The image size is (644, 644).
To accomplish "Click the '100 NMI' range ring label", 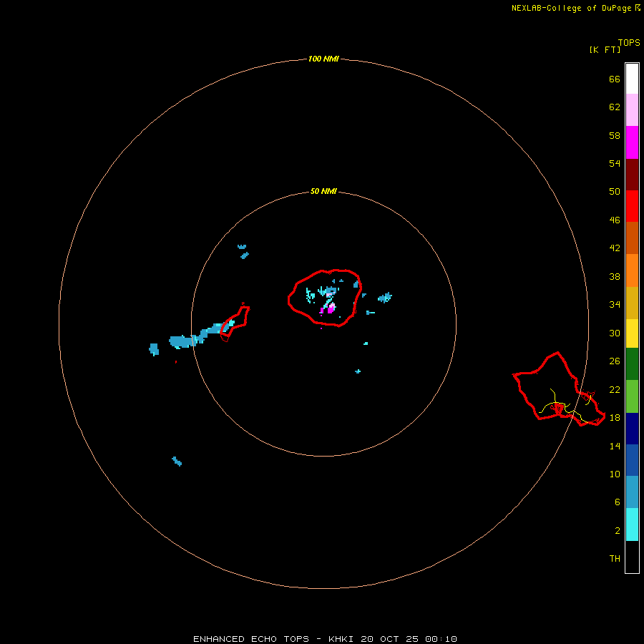I will pos(323,59).
